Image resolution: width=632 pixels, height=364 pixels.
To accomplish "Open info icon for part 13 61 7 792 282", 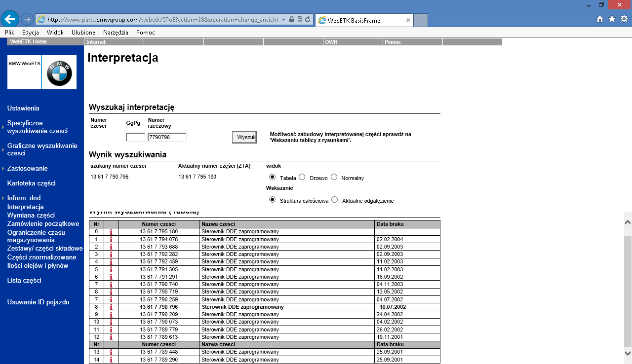I will tap(111, 255).
